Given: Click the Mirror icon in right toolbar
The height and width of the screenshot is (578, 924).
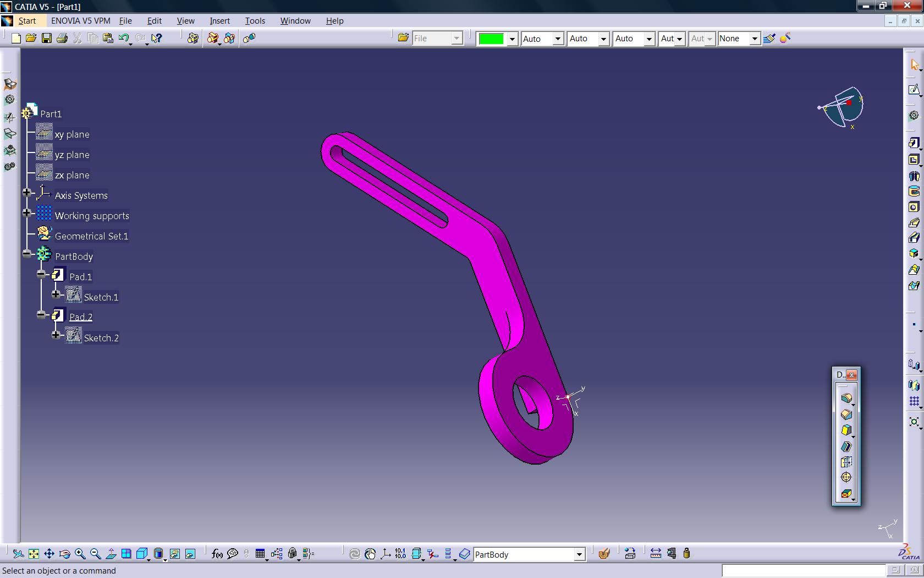Looking at the screenshot, I should (x=914, y=385).
